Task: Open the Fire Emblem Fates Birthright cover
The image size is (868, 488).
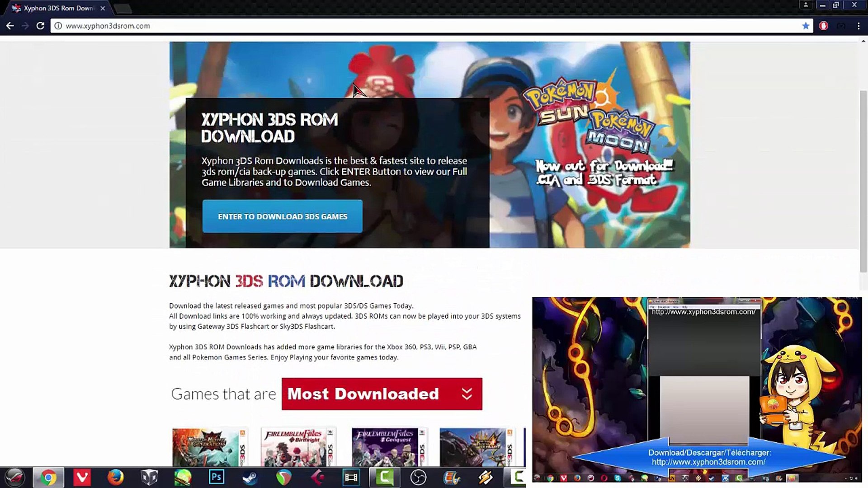Action: click(298, 447)
